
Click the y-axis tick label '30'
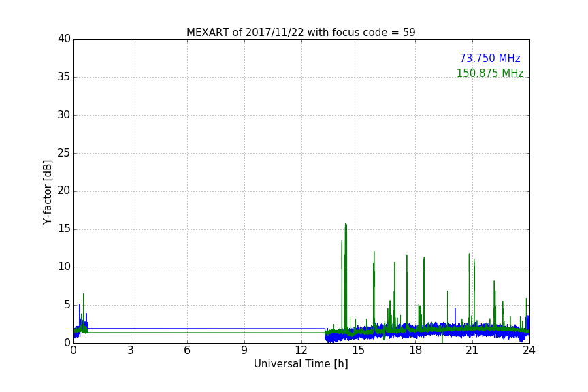64,115
